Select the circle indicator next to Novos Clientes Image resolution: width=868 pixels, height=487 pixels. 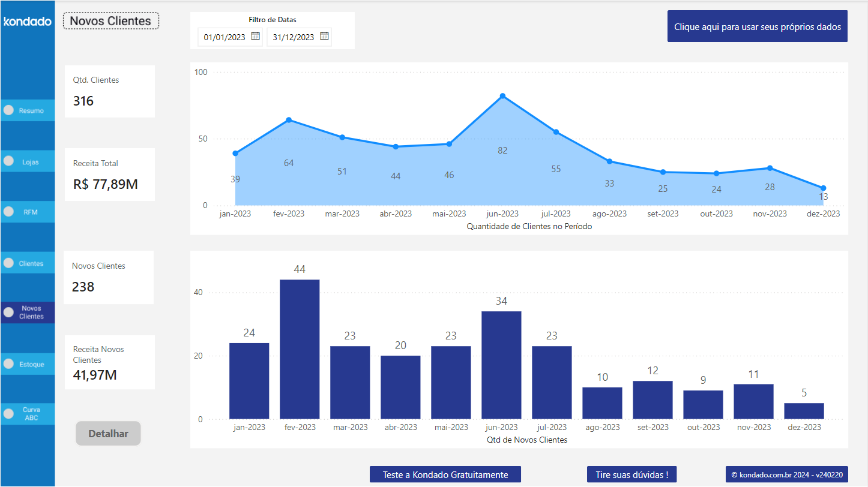(7, 312)
